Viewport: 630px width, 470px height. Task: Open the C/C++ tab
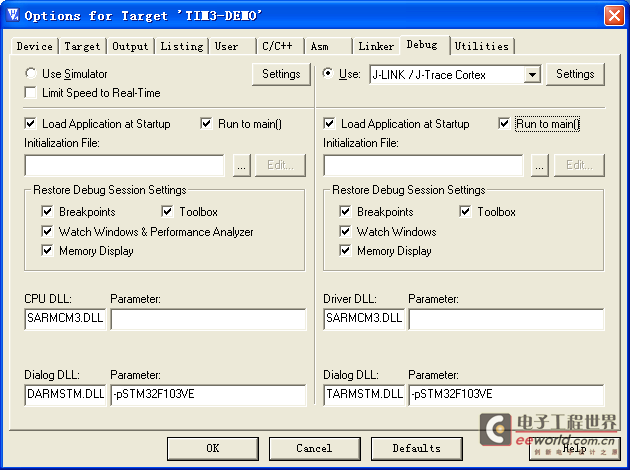coord(280,46)
